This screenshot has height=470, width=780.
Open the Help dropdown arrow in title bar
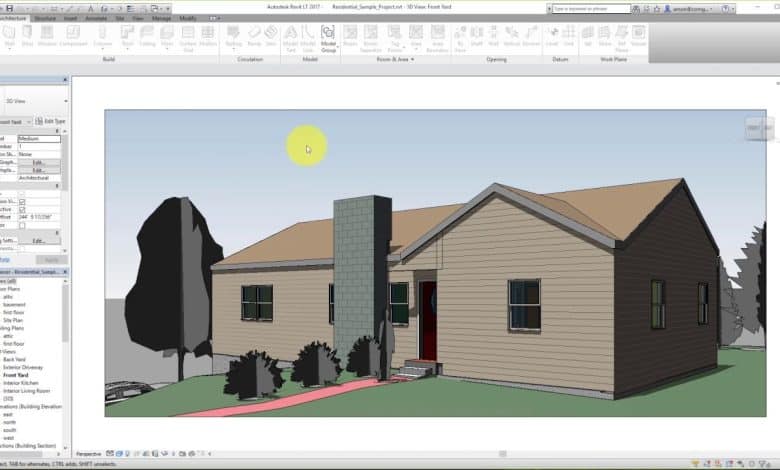tap(733, 8)
